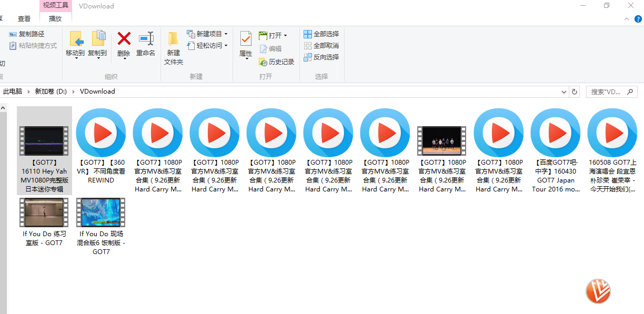Click the orange floating app icon

(598, 291)
